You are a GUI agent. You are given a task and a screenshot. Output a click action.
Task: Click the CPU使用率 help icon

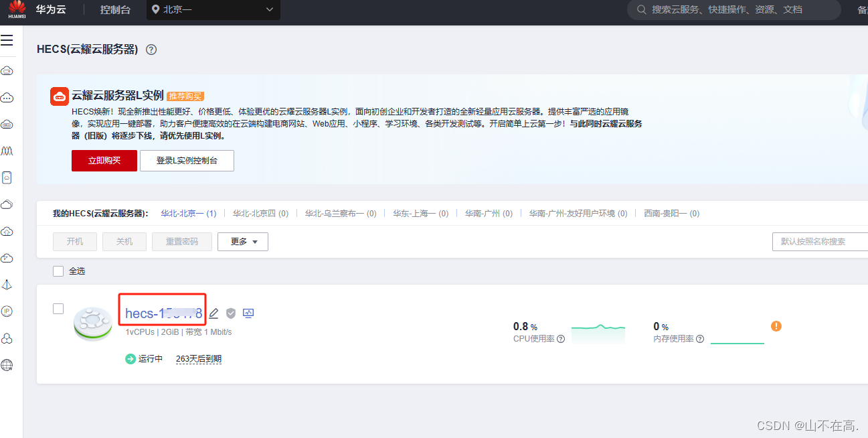[x=561, y=339]
